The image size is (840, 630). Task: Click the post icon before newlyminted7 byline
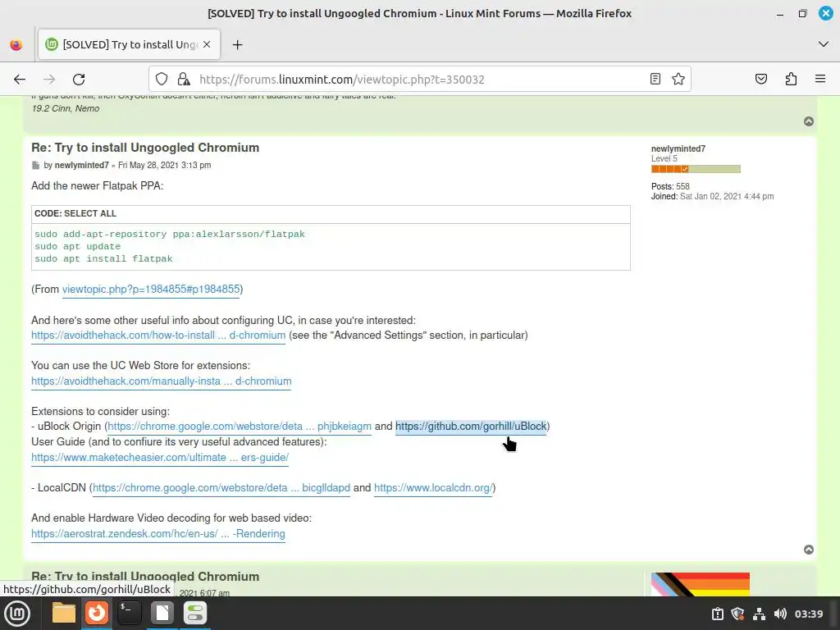point(36,165)
